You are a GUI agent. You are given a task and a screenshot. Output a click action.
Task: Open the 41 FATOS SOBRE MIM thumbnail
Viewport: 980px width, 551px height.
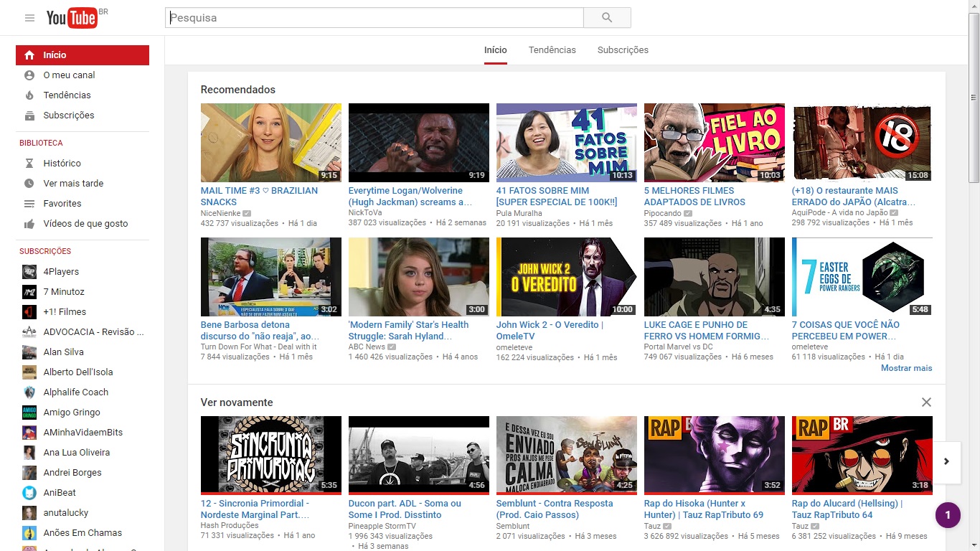point(567,143)
